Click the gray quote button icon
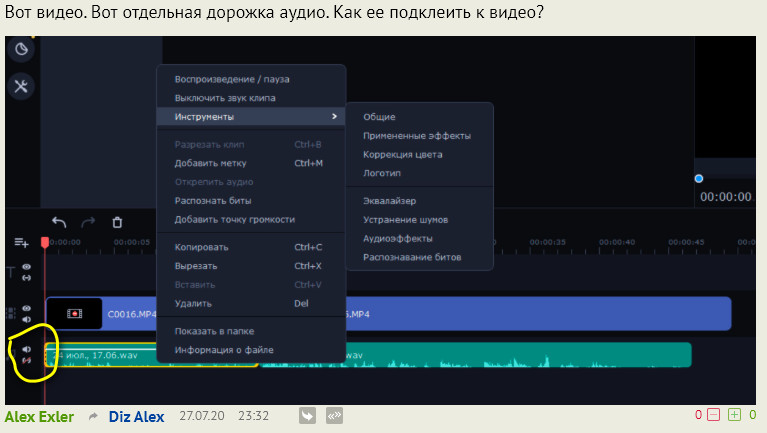The height and width of the screenshot is (433, 767). click(x=335, y=416)
